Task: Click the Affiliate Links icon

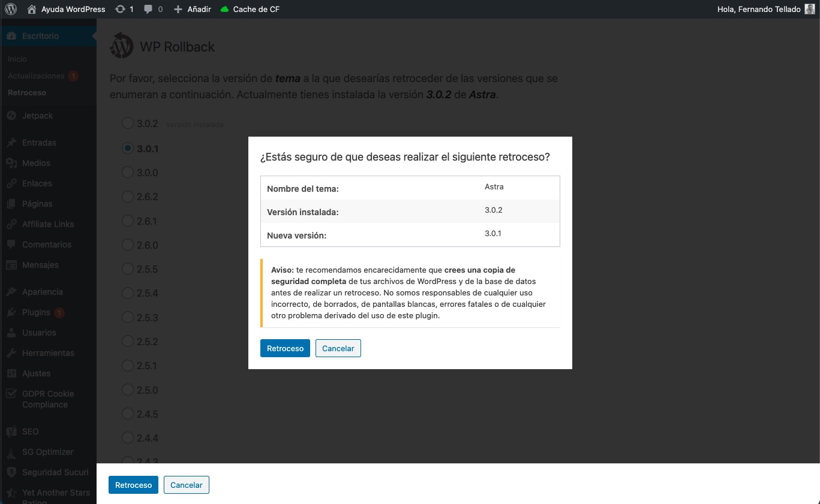Action: click(x=11, y=224)
